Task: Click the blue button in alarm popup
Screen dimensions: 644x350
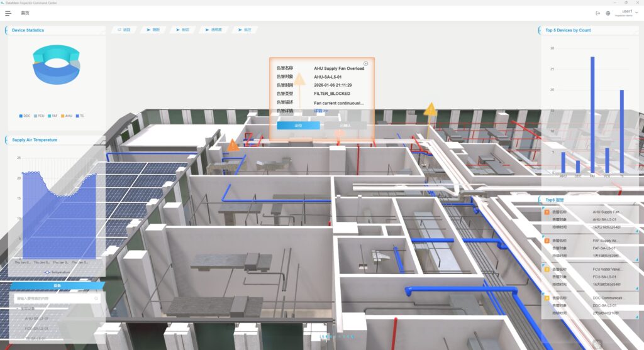Action: tap(298, 126)
